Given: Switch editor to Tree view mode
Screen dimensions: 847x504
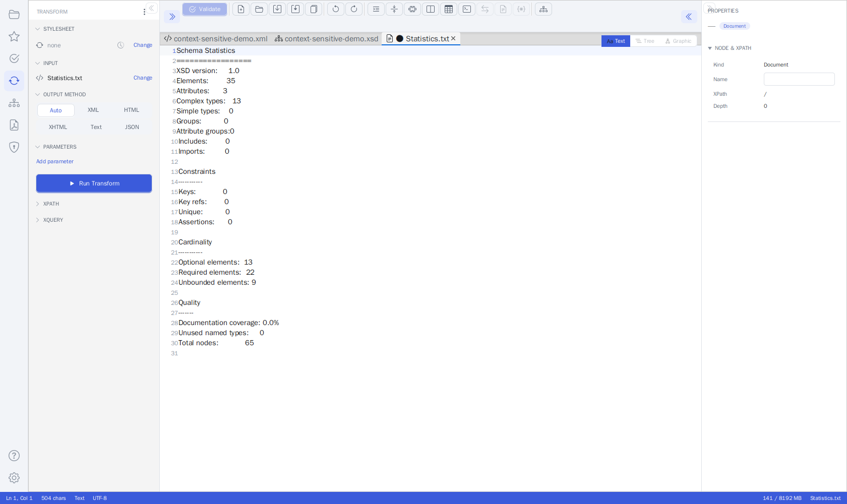Looking at the screenshot, I should [645, 41].
